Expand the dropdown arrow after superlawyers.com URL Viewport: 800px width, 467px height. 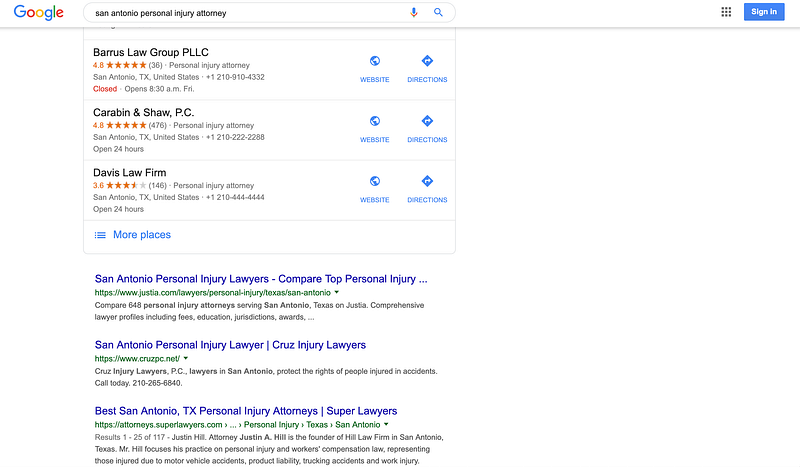pyautogui.click(x=386, y=424)
